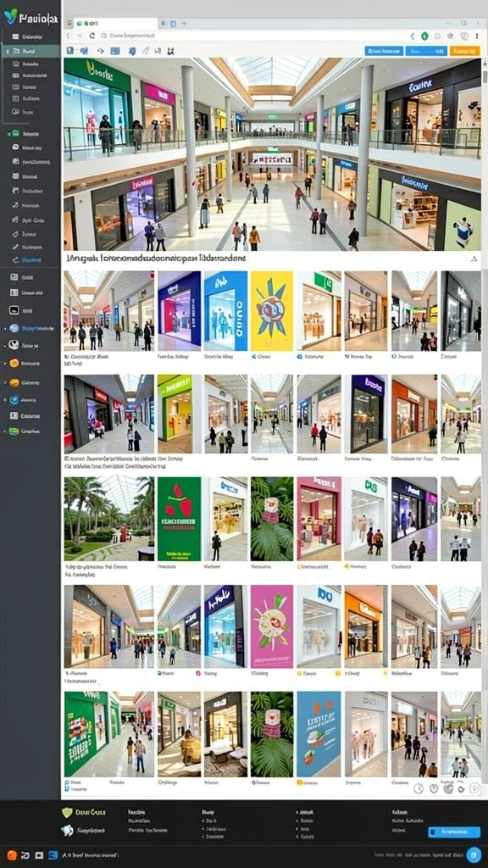
Task: Click the address bar of the browser
Action: pos(253,36)
